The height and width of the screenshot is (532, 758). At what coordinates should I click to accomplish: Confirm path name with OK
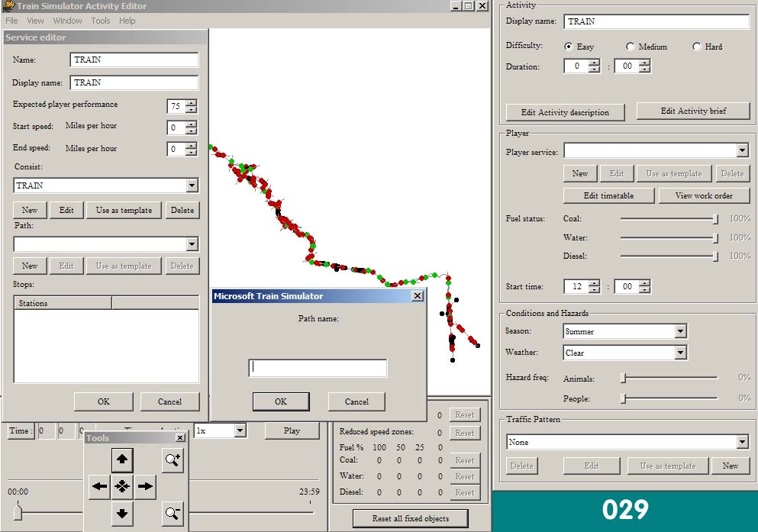[x=281, y=401]
